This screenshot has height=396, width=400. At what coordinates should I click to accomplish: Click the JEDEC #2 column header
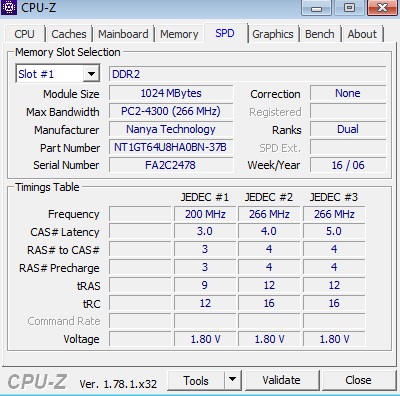[x=269, y=197]
